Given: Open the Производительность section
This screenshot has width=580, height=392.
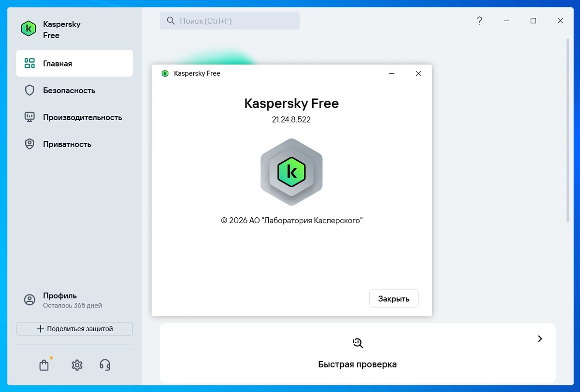Looking at the screenshot, I should 74,117.
